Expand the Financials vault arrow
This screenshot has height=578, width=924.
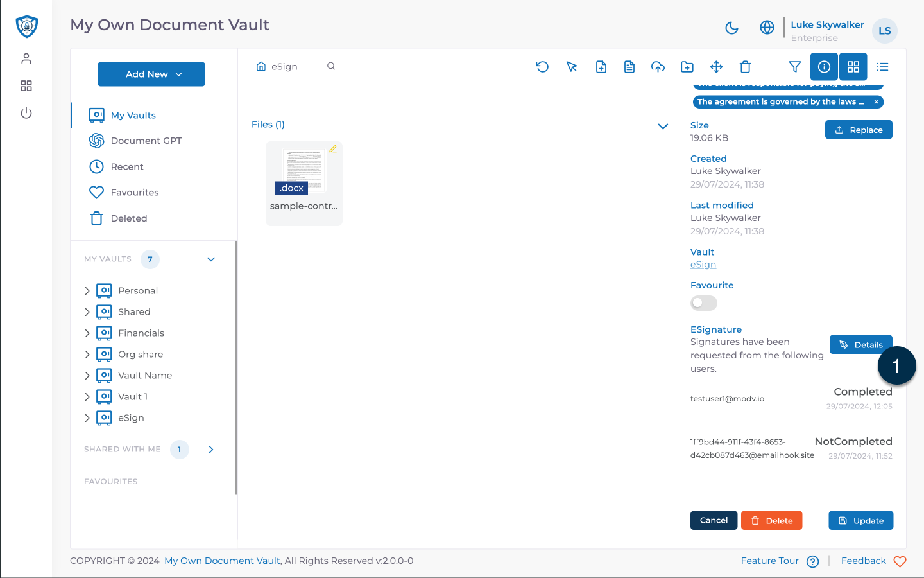coord(87,333)
